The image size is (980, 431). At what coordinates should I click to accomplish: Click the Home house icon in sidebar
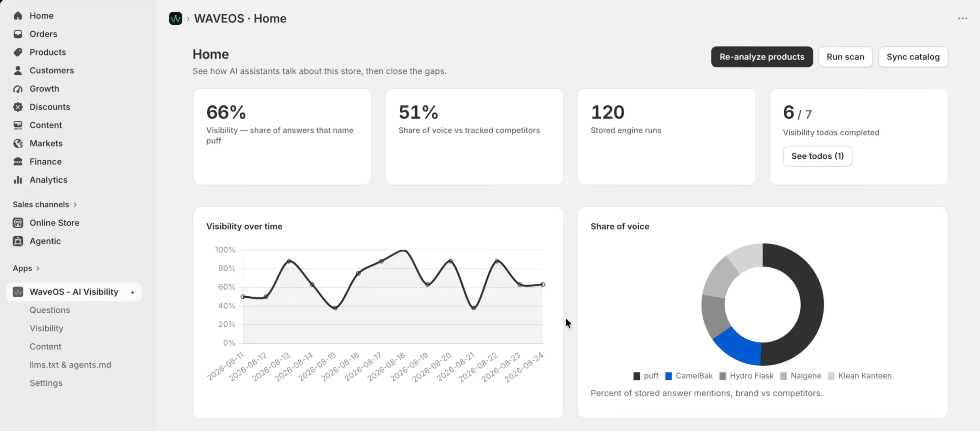tap(18, 16)
